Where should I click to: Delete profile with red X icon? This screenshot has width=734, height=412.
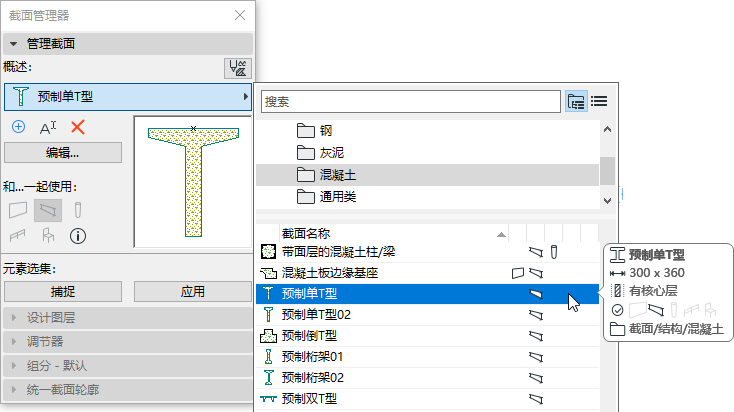coord(78,127)
